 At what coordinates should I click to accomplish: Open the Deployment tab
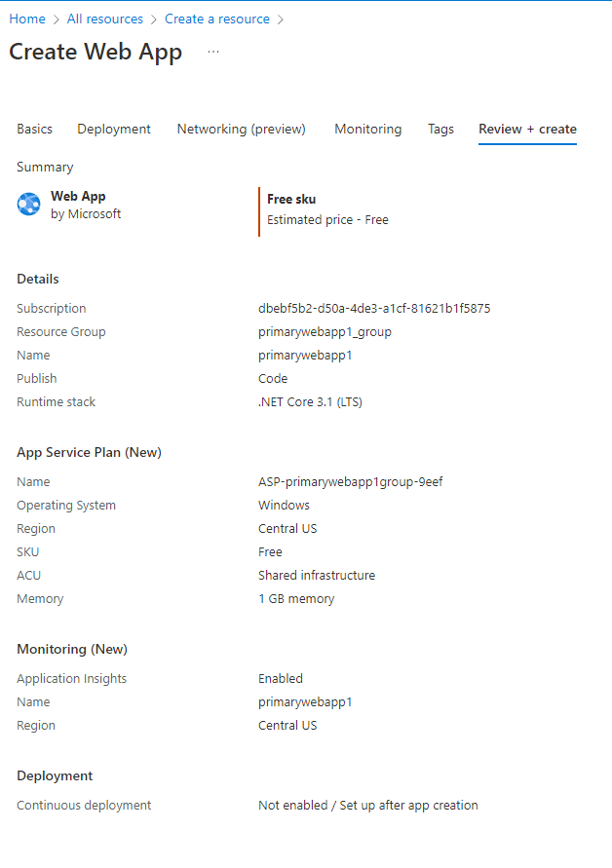(x=113, y=129)
